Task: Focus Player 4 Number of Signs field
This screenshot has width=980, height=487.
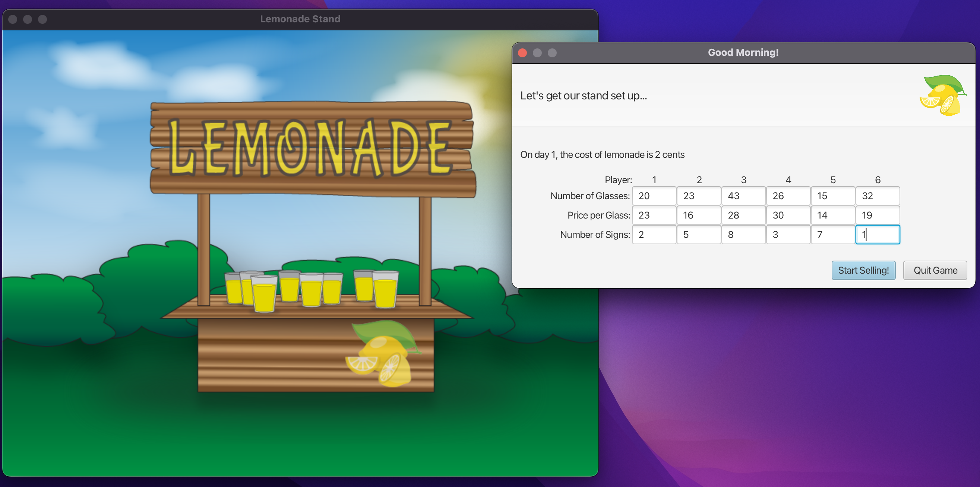Action: coord(788,235)
